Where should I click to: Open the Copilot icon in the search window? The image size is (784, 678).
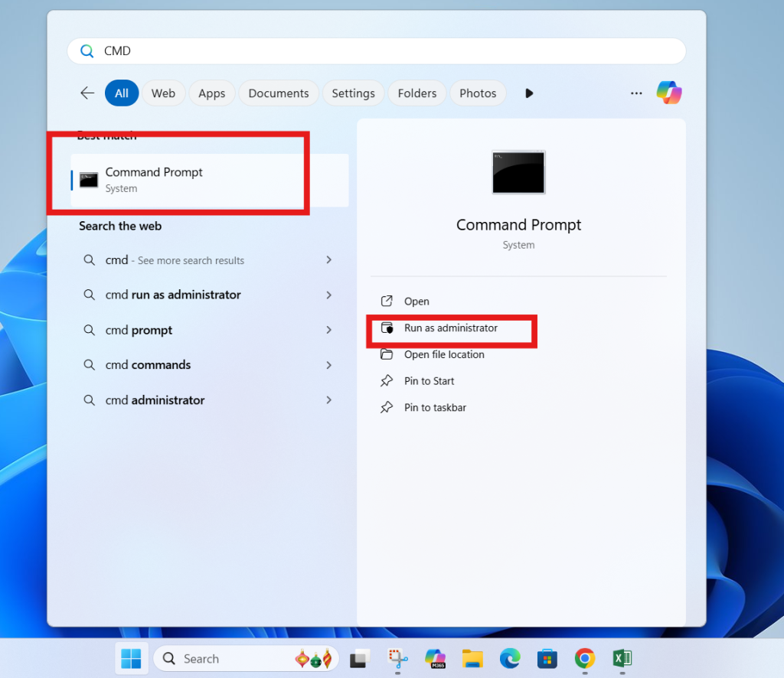[669, 93]
